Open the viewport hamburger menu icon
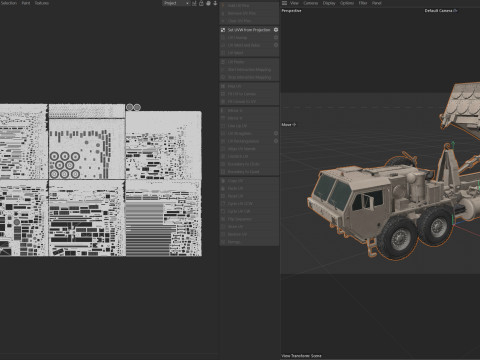 [x=284, y=3]
